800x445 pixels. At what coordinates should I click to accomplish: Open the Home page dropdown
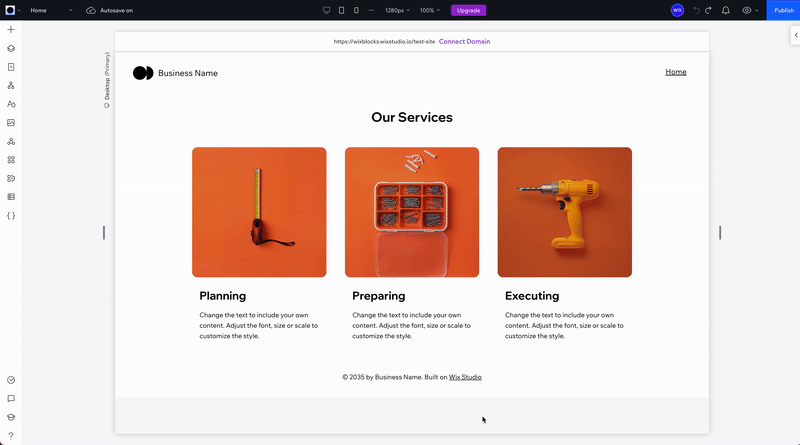tap(51, 10)
